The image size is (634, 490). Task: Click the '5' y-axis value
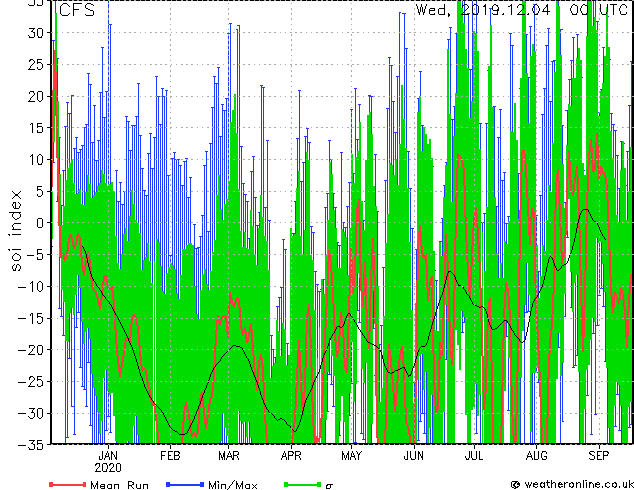coord(40,191)
